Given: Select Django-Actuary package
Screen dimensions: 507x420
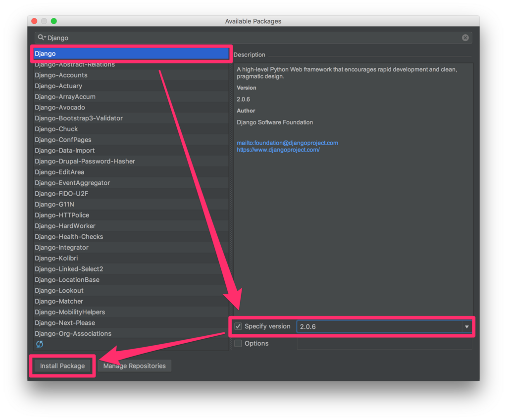Looking at the screenshot, I should point(131,86).
